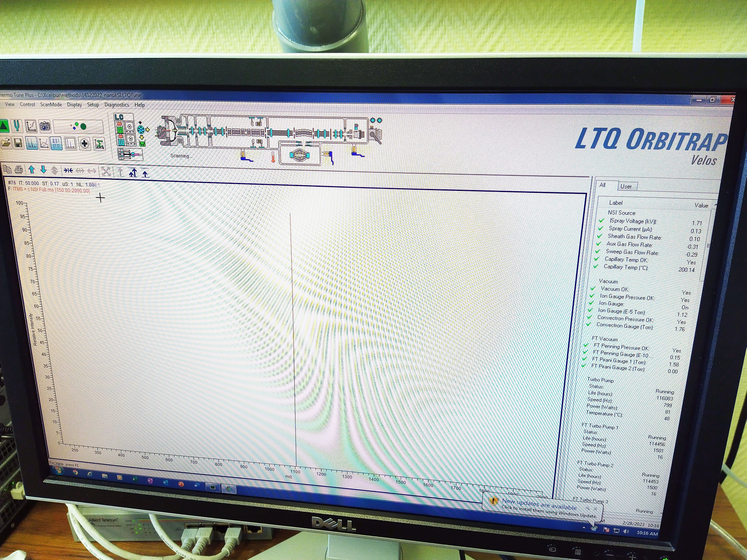Open the Control menu
The height and width of the screenshot is (560, 747).
click(27, 104)
